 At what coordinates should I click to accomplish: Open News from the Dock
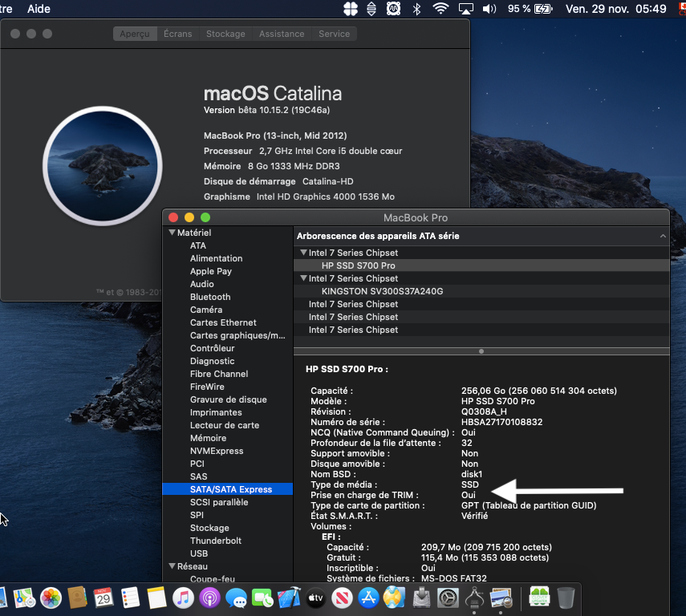click(342, 598)
